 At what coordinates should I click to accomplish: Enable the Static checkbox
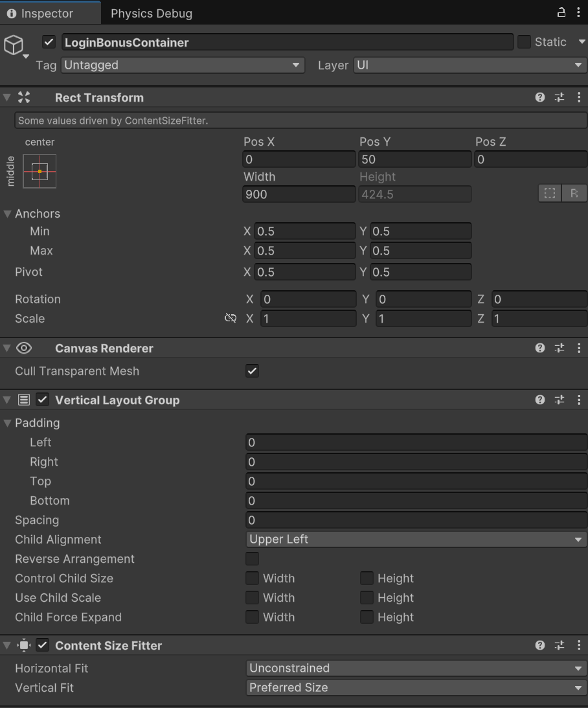tap(524, 42)
